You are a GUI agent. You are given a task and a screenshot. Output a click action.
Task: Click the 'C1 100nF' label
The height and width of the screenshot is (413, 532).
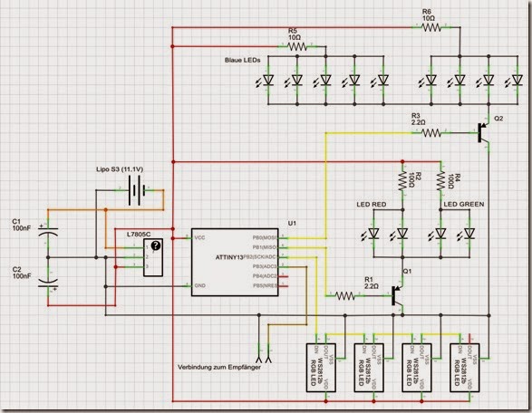tap(22, 226)
